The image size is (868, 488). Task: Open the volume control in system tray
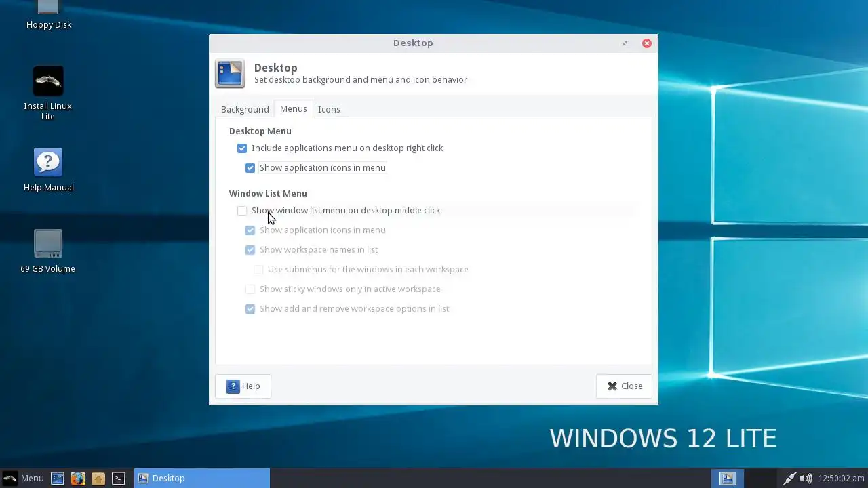click(x=806, y=478)
